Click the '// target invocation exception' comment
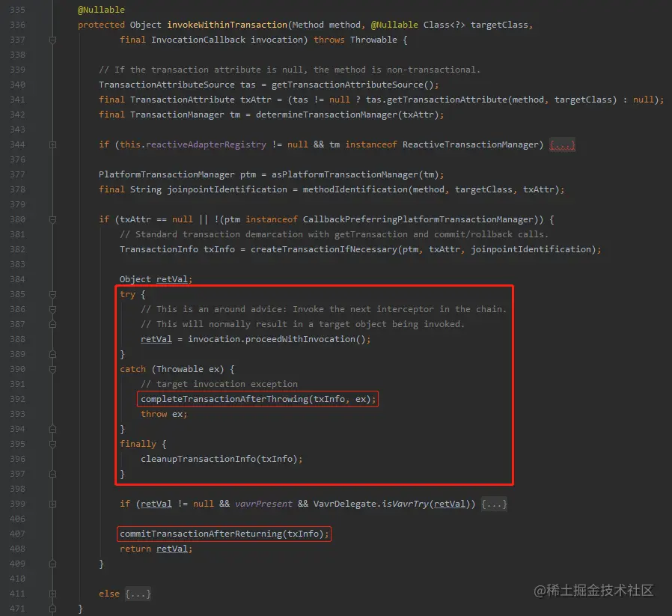This screenshot has height=616, width=672. [x=219, y=384]
